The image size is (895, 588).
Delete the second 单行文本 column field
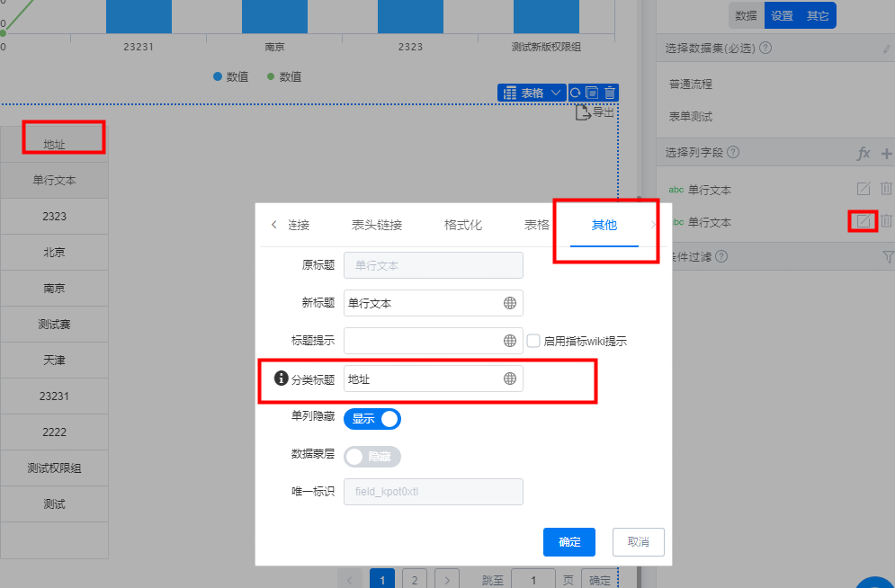[886, 220]
